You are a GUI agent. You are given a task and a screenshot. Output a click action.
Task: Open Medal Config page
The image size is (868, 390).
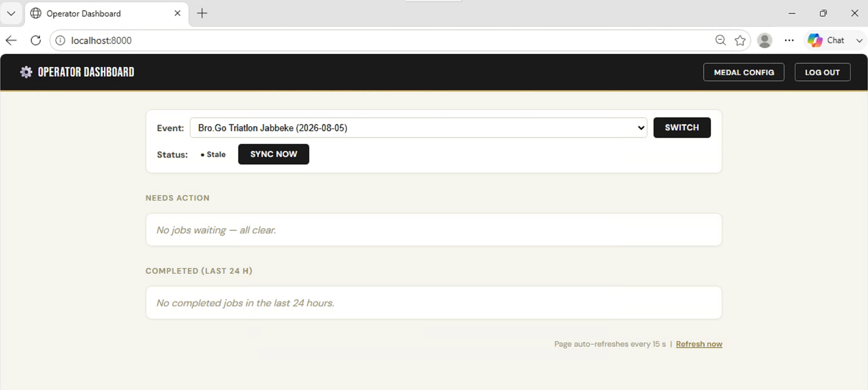pos(744,72)
